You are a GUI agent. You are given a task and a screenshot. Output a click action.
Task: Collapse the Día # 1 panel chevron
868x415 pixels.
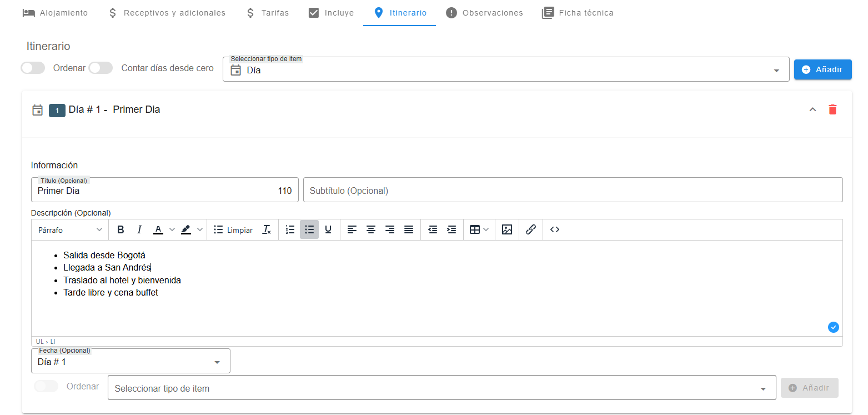click(x=812, y=109)
